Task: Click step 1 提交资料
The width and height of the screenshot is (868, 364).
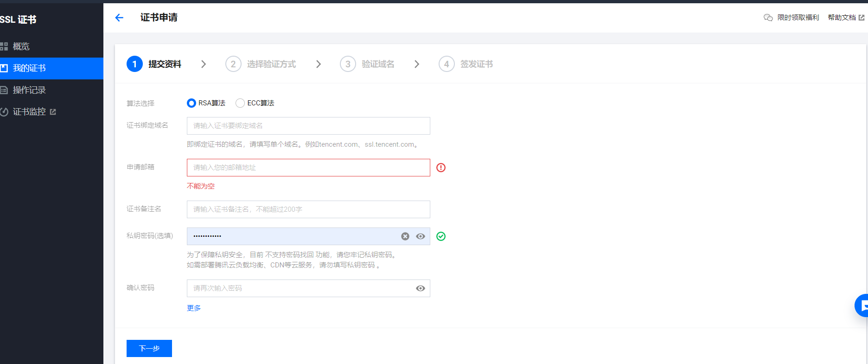Action: point(154,64)
